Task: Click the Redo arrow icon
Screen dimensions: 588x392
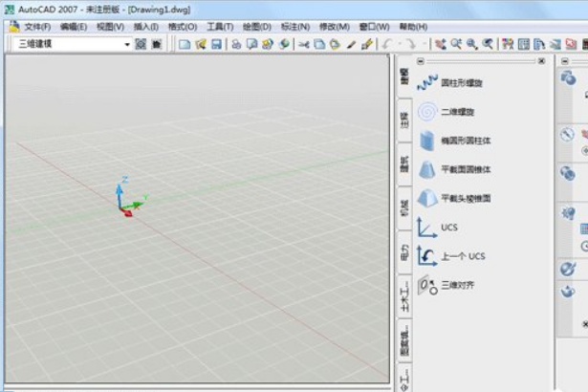Action: coord(411,44)
